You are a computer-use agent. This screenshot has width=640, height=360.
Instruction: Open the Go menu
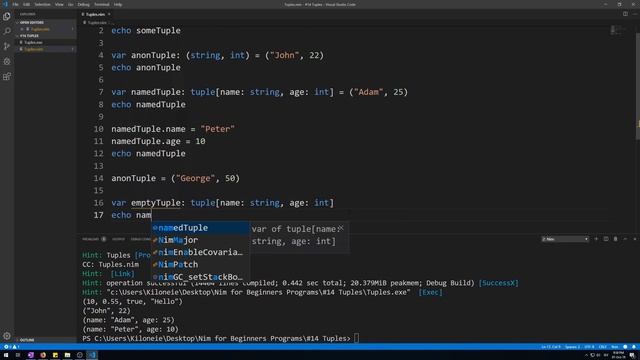pos(71,4)
